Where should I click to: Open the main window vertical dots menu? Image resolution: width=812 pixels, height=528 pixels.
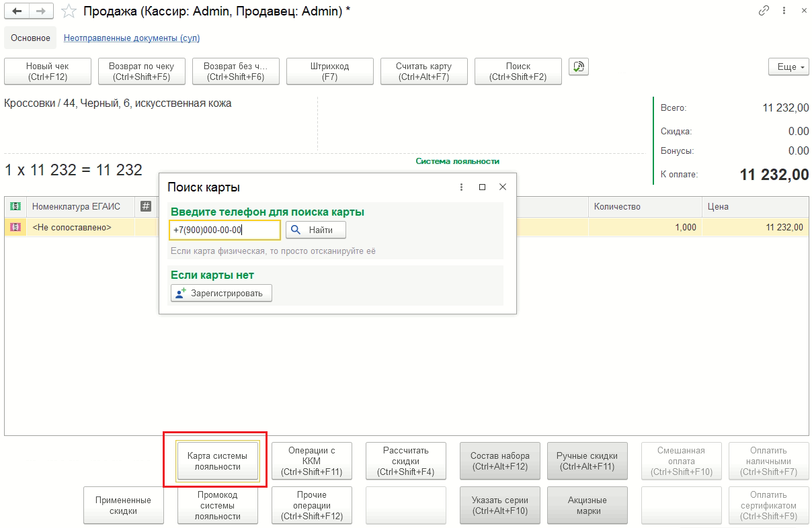(784, 11)
